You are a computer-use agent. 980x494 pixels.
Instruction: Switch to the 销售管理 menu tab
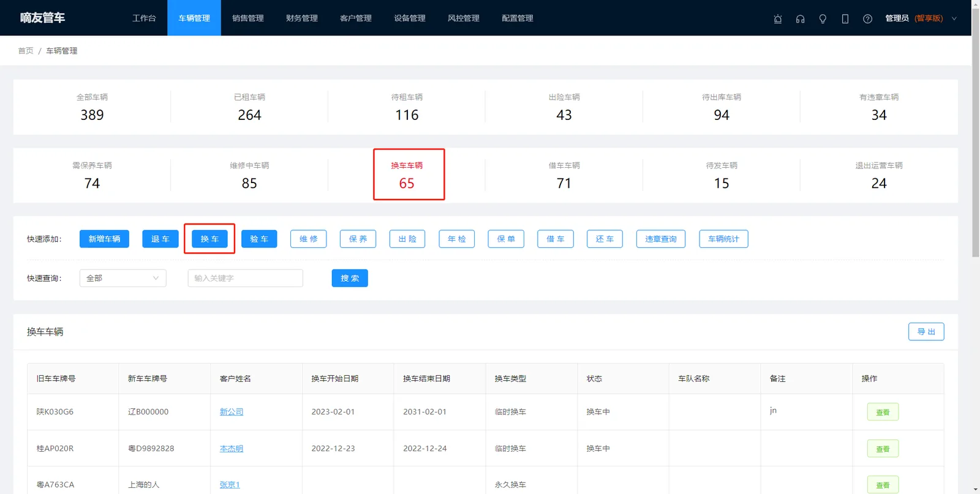point(247,18)
